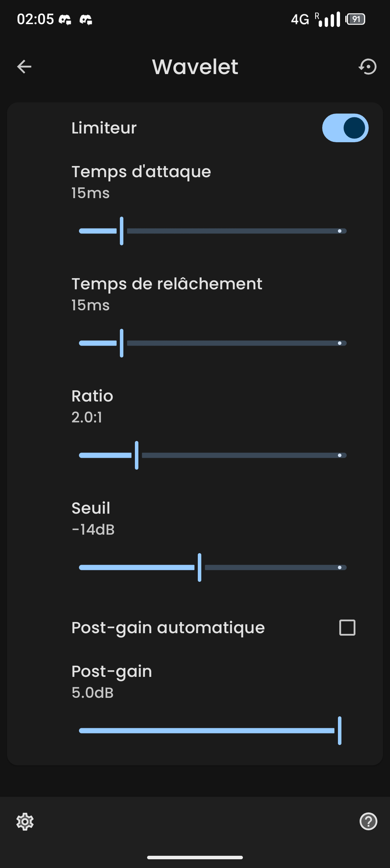The height and width of the screenshot is (868, 390).
Task: Tap the second Discord notification icon
Action: 86,20
